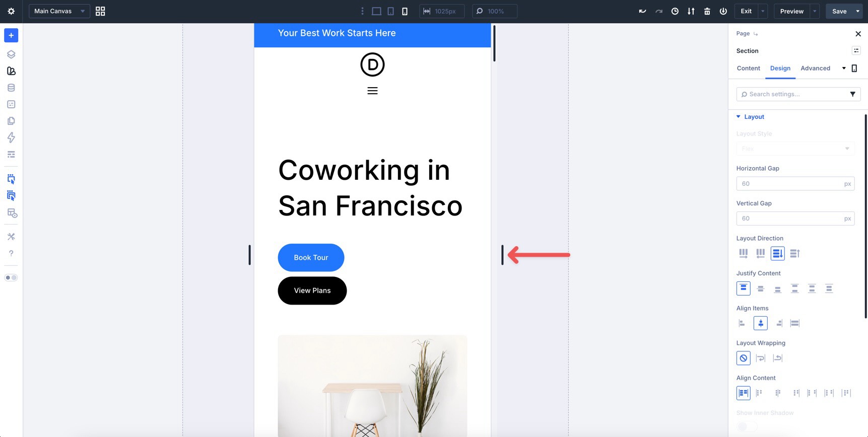
Task: Edit the 100% zoom field
Action: tap(495, 11)
